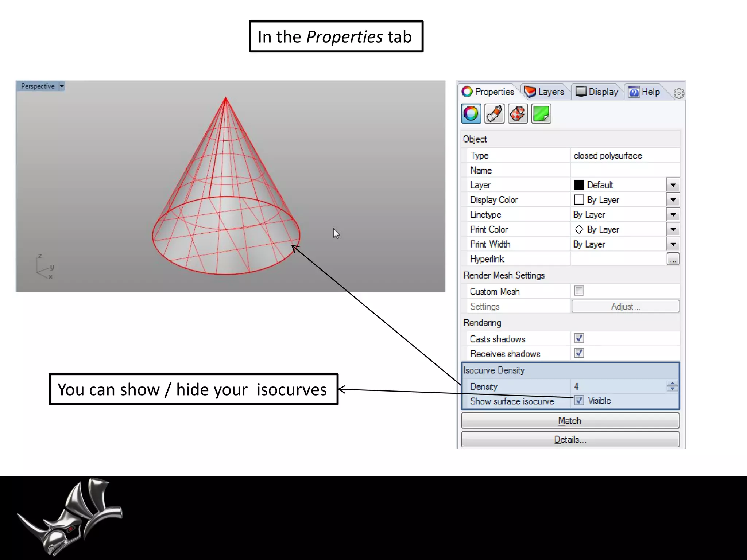
Task: Toggle the Casts shadows checkbox
Action: point(579,338)
